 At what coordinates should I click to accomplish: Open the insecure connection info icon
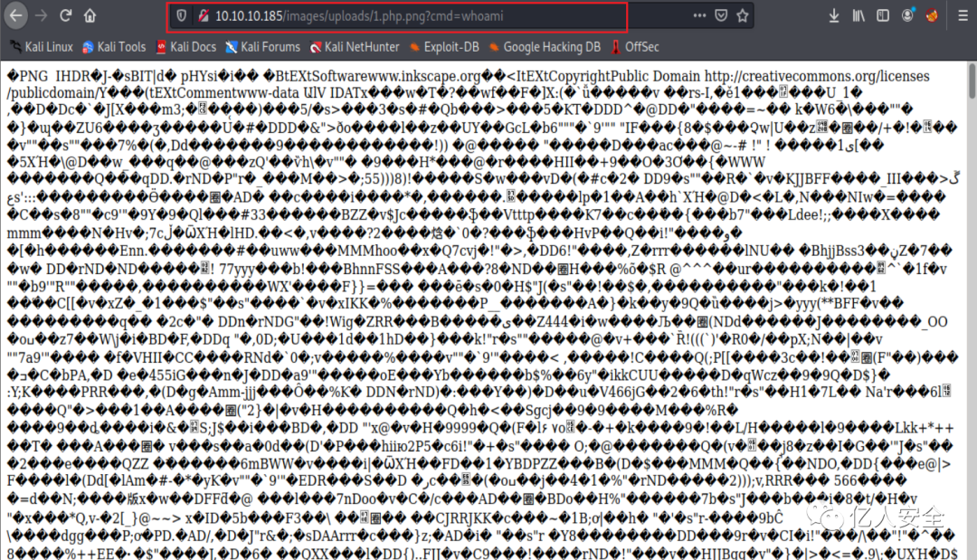click(x=204, y=16)
